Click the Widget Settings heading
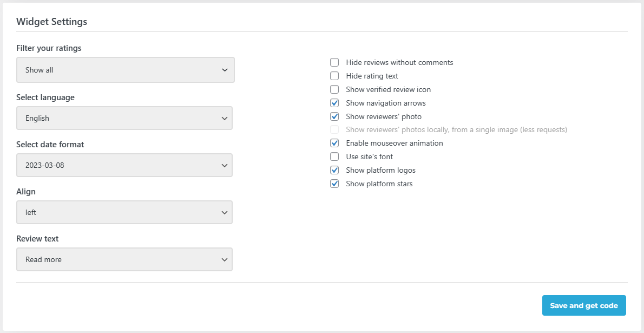 click(51, 22)
